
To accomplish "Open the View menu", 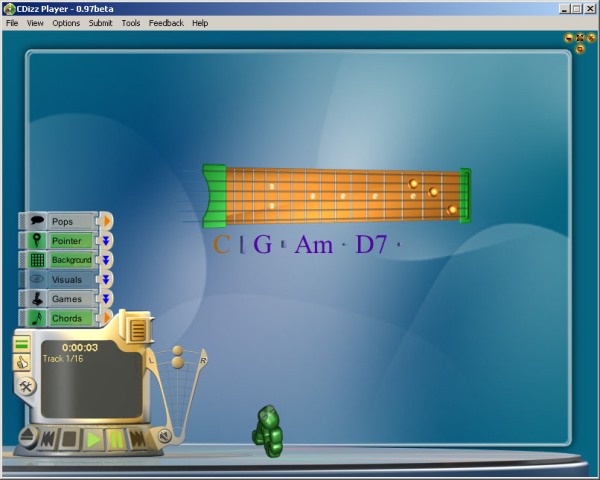I will coord(35,23).
